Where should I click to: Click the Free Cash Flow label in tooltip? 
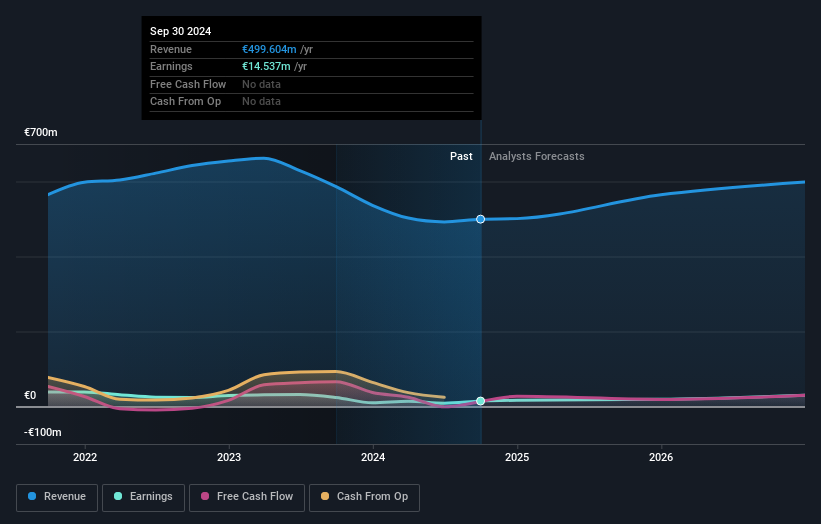188,84
